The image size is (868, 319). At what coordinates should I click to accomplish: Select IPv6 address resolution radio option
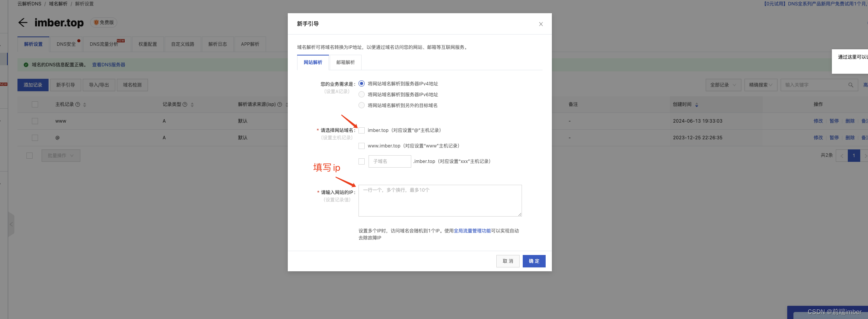(x=362, y=94)
